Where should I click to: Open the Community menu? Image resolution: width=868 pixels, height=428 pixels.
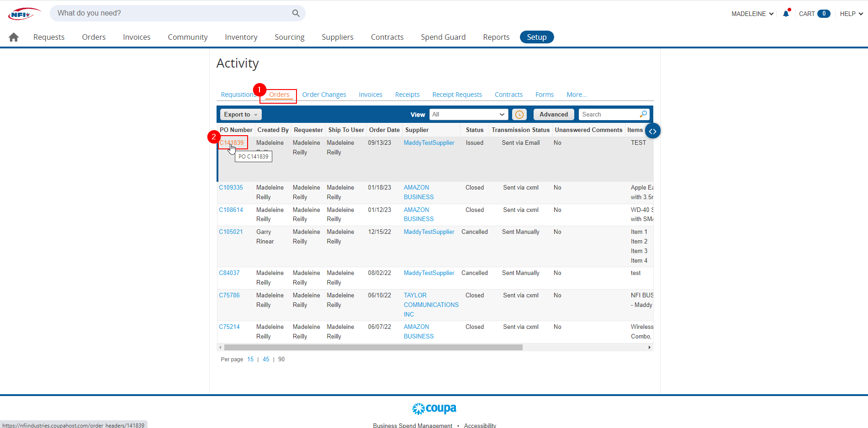tap(188, 37)
